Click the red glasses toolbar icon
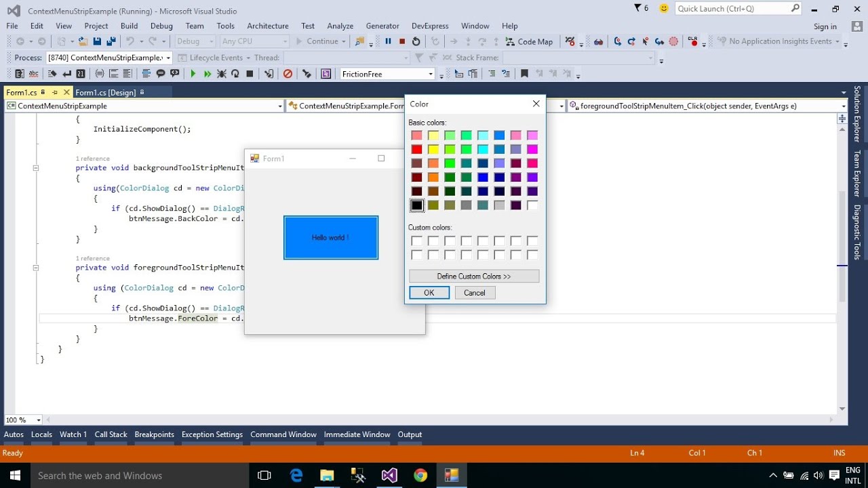Screen dimensions: 868x488 point(598,41)
